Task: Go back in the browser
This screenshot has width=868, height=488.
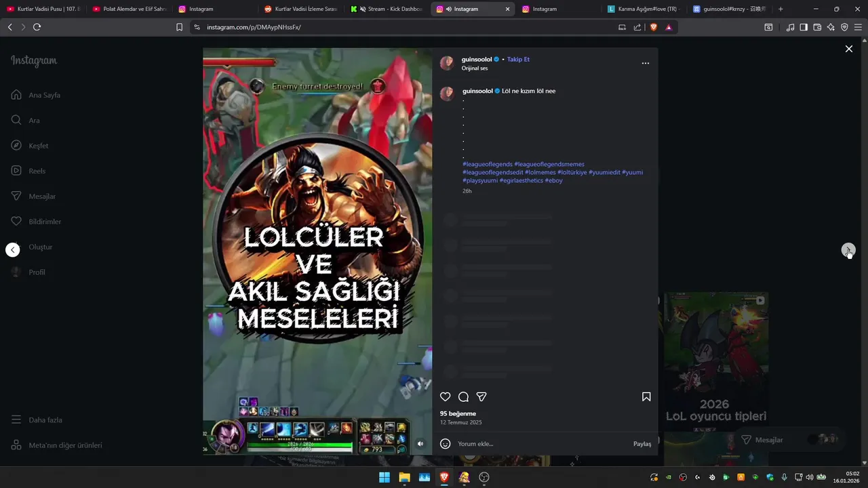Action: point(9,27)
